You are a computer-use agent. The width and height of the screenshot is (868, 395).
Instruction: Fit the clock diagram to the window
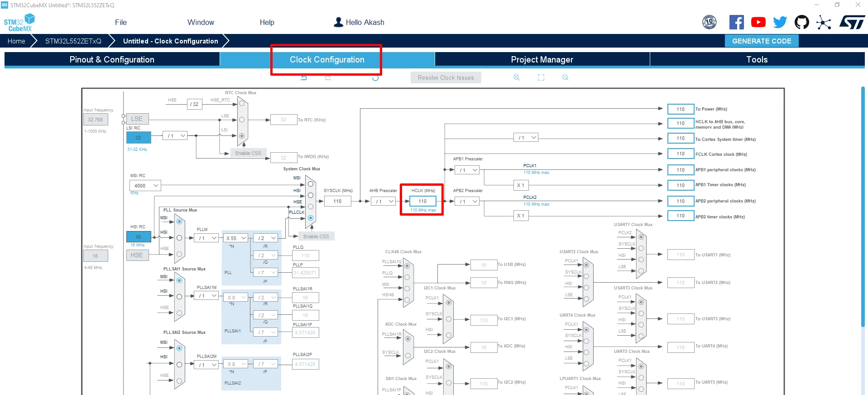pyautogui.click(x=541, y=77)
